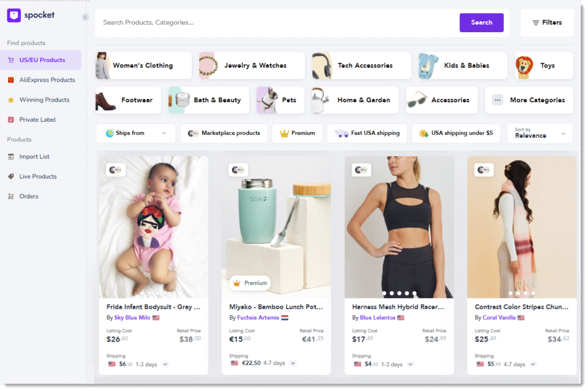Go to Private Label in sidebar
This screenshot has height=391, width=588.
(37, 119)
